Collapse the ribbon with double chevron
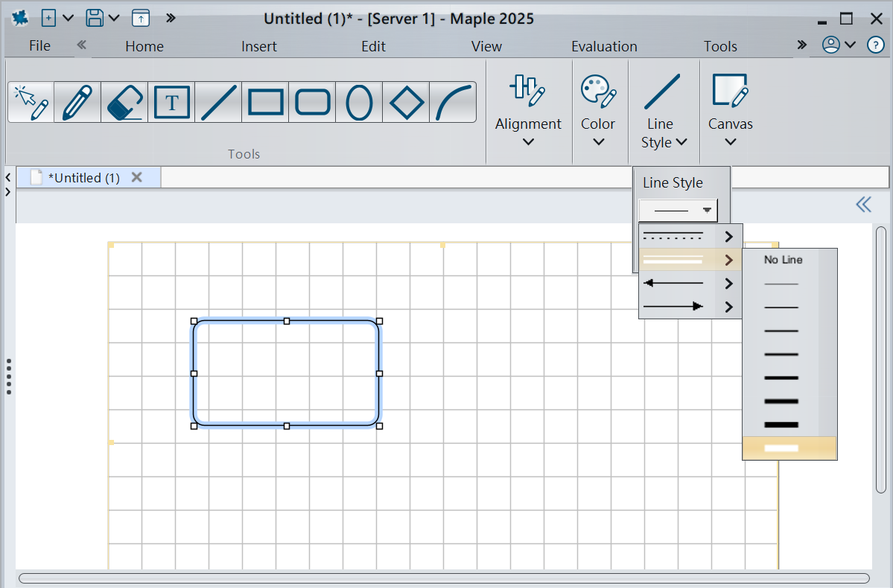The image size is (893, 588). [81, 45]
